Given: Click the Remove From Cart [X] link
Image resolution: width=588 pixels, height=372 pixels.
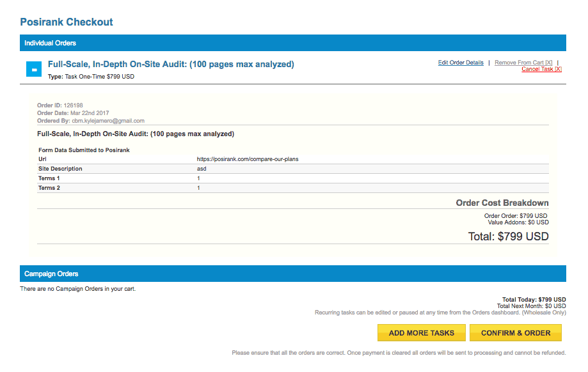Looking at the screenshot, I should pos(523,63).
